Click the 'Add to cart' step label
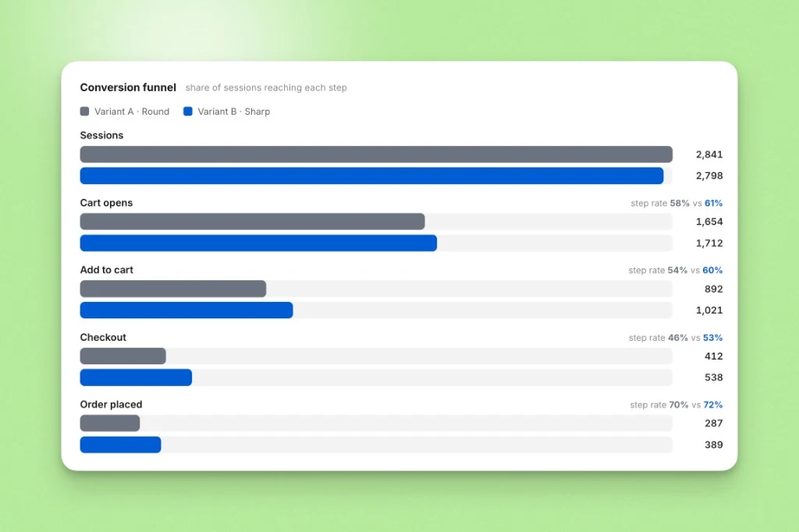 point(106,270)
